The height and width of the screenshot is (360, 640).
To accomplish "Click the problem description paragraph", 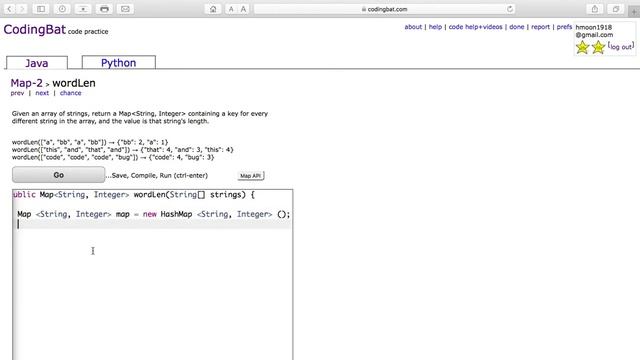I will pos(140,117).
